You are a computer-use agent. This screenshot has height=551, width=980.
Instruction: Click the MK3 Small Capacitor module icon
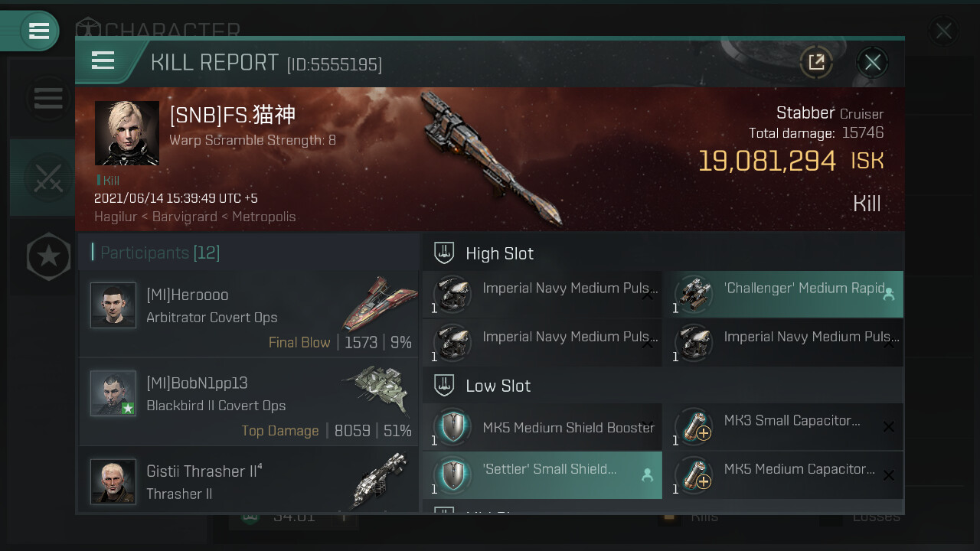click(x=694, y=427)
